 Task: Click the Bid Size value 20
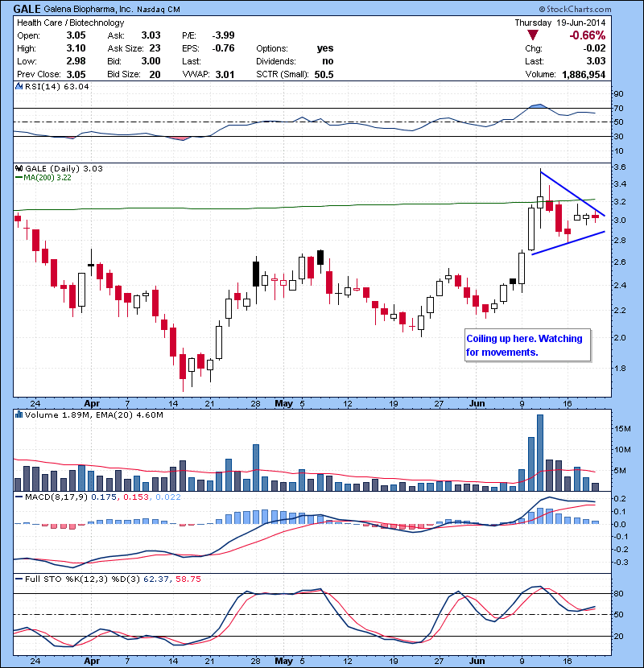click(155, 75)
